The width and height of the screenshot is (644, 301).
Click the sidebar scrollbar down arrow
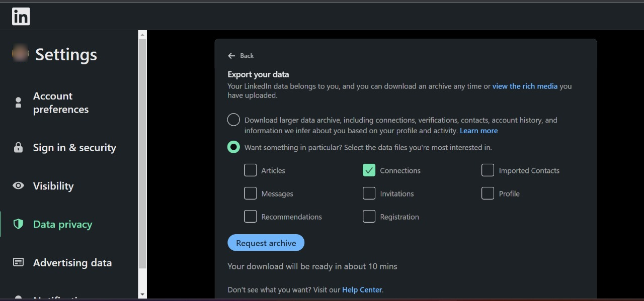point(142,294)
